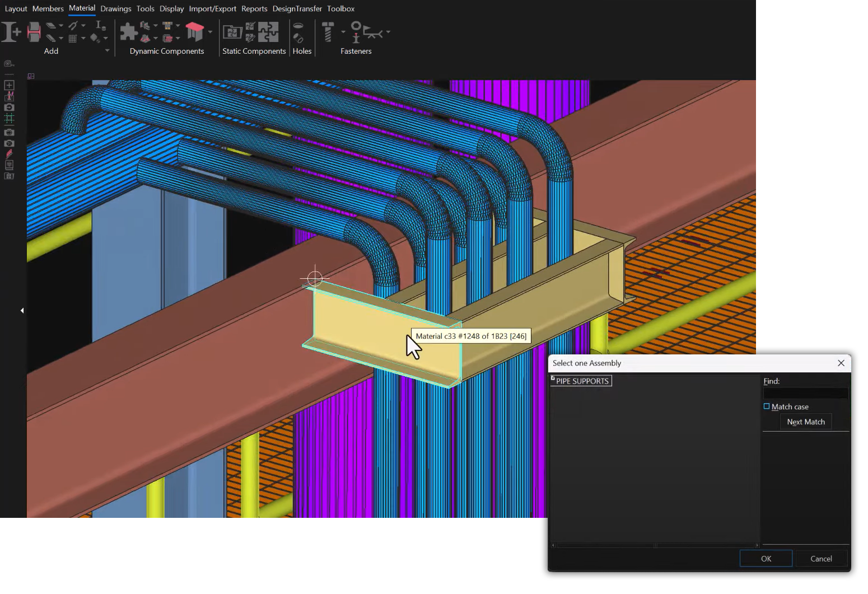This screenshot has height=594, width=868.
Task: Select the Holes ellipse tool
Action: pyautogui.click(x=298, y=26)
